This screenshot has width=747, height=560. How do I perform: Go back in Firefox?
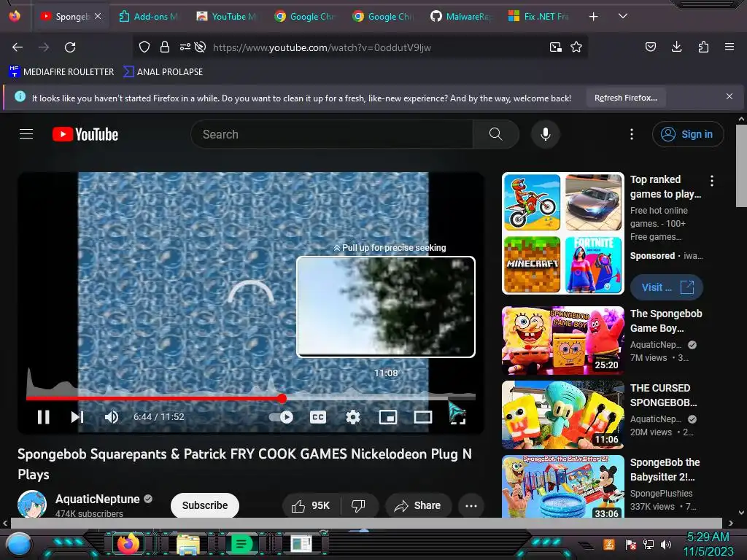pos(18,47)
